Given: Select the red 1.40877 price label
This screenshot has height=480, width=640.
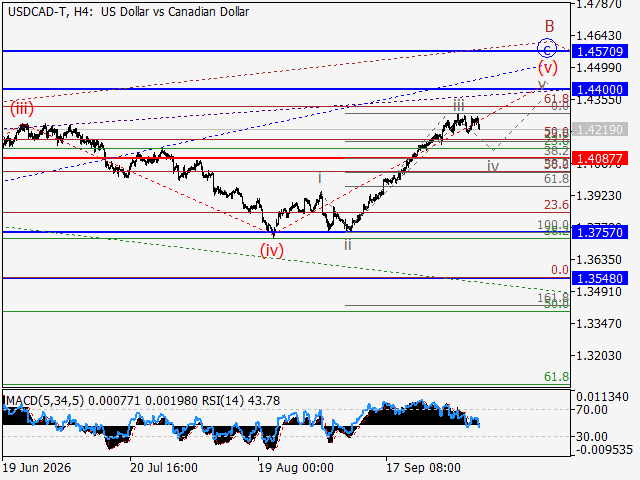Looking at the screenshot, I should (600, 158).
